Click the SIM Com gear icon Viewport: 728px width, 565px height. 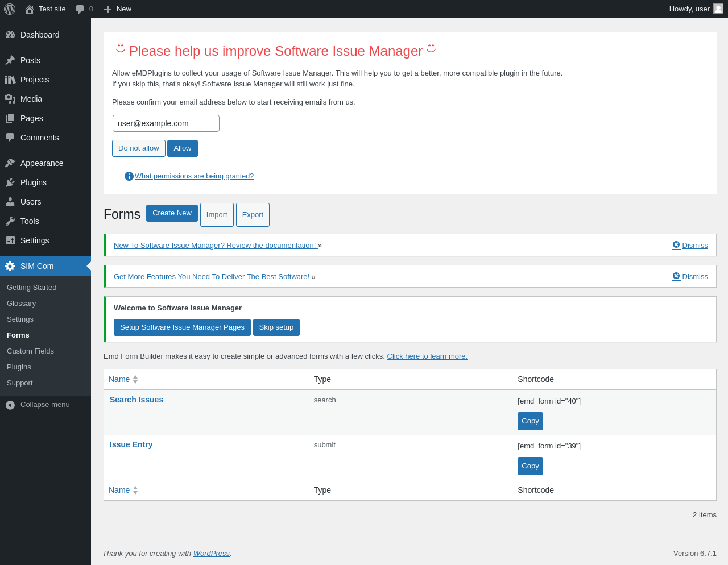pos(10,266)
